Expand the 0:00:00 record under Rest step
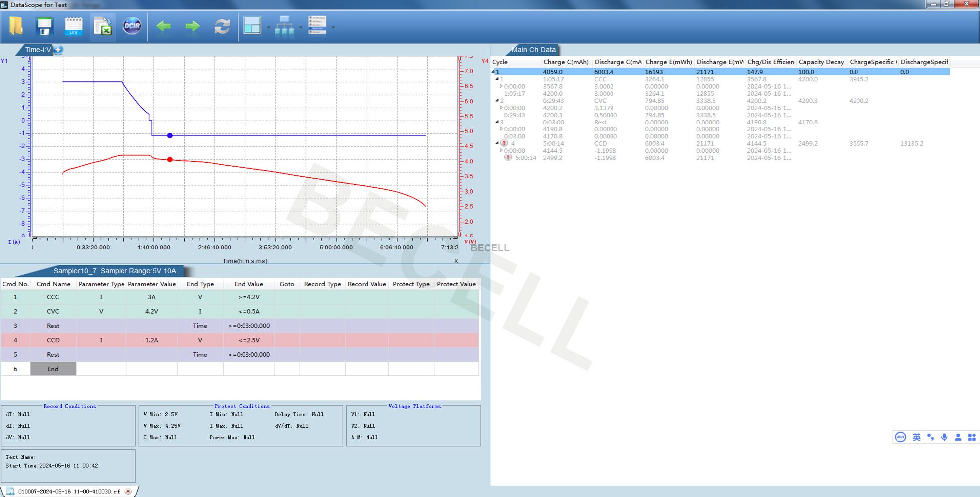980x497 pixels. (501, 129)
